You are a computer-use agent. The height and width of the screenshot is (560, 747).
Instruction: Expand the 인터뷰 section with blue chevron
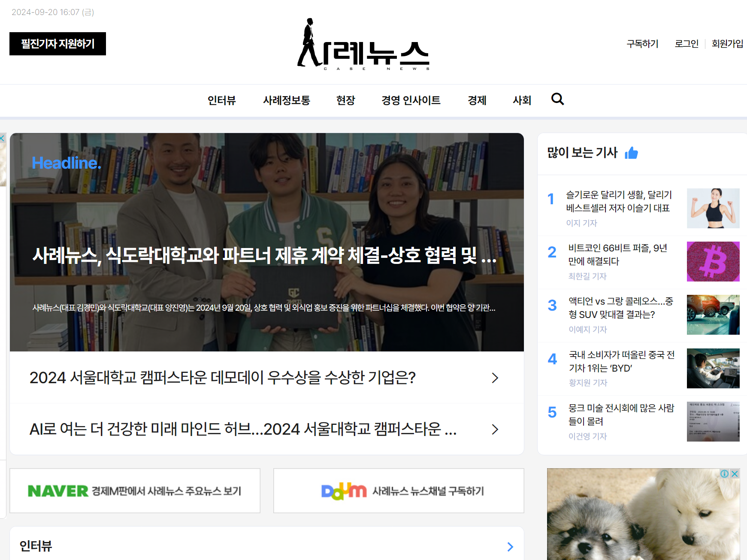[510, 547]
